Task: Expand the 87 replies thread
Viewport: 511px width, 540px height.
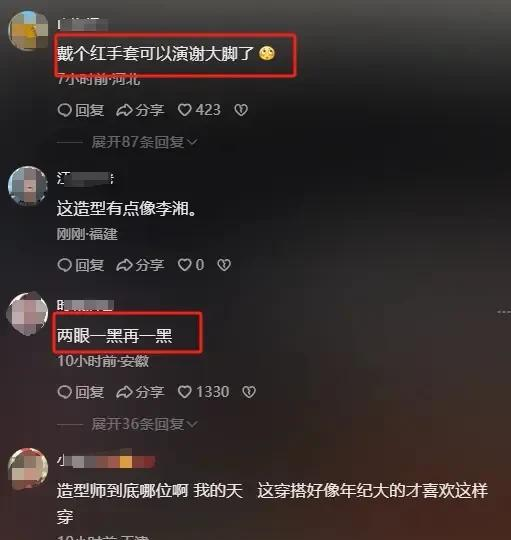Action: tap(145, 142)
